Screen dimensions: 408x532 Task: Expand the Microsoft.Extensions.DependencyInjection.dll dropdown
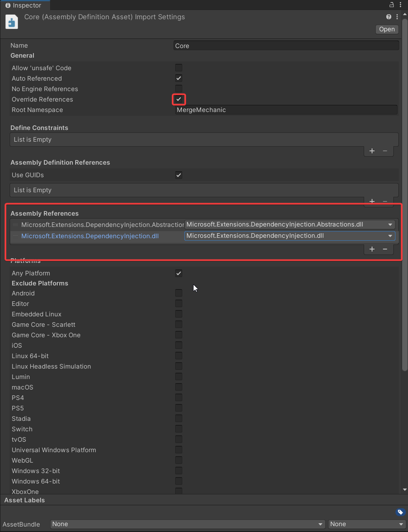click(290, 236)
